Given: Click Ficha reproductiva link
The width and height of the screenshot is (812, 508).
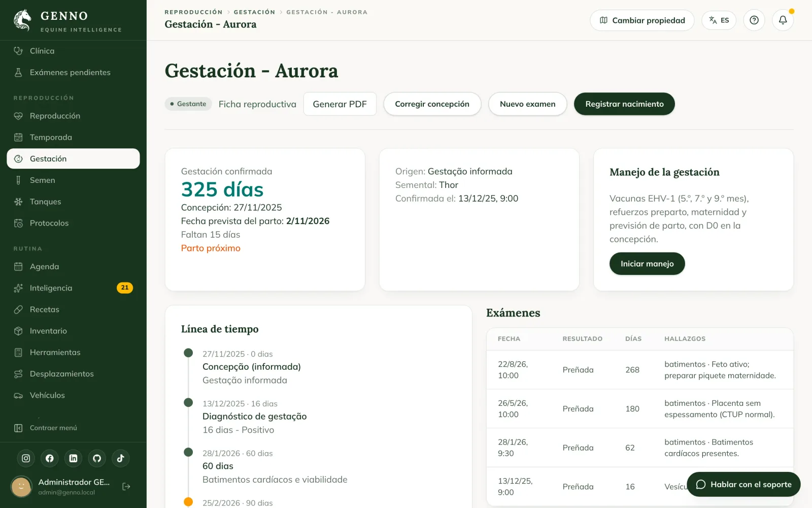Looking at the screenshot, I should [x=257, y=104].
